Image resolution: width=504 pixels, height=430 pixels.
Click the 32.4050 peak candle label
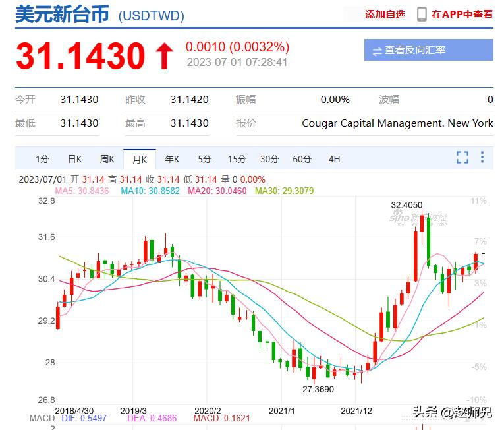tap(406, 205)
